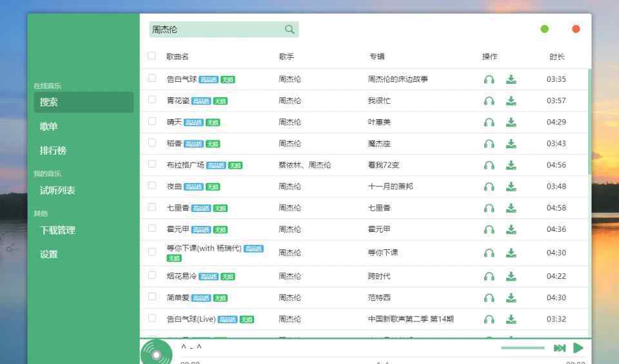The image size is (619, 364).
Task: Download the song 晴天
Action: 511,122
